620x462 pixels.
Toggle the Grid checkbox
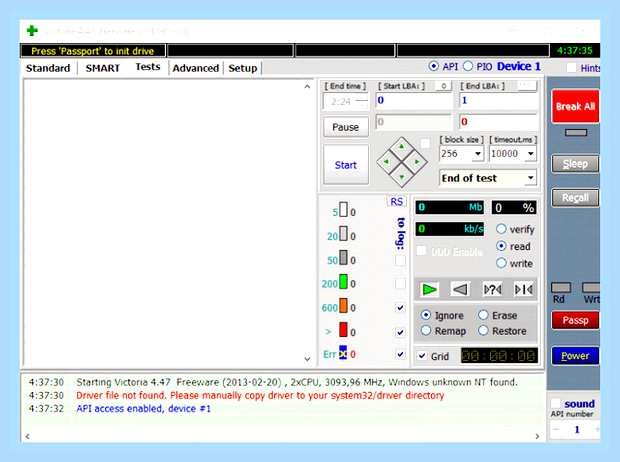point(422,356)
